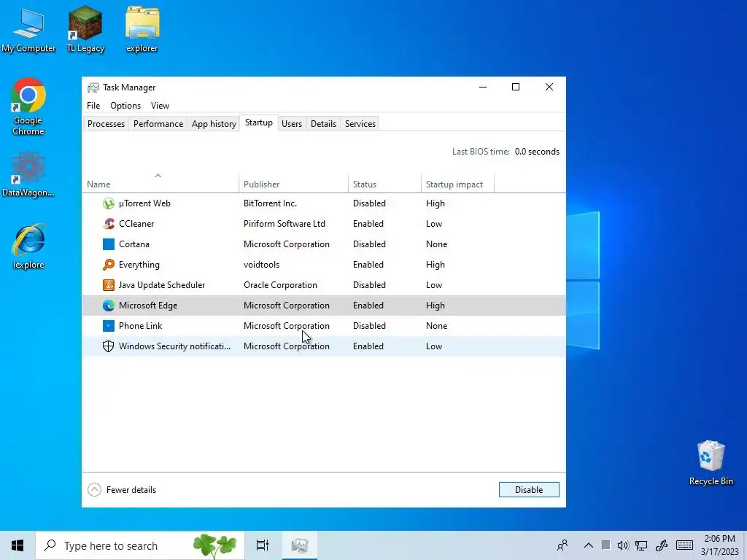
Task: Collapse with Fewer details
Action: click(x=122, y=489)
